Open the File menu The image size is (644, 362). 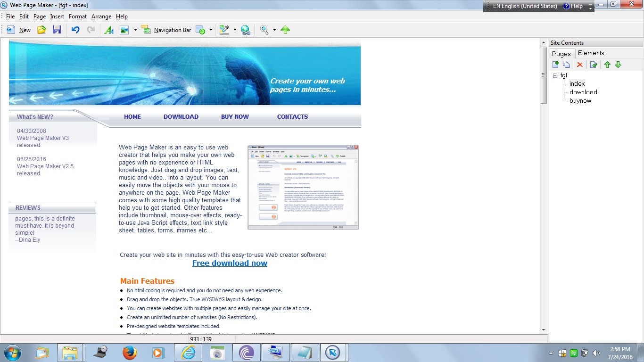point(10,16)
